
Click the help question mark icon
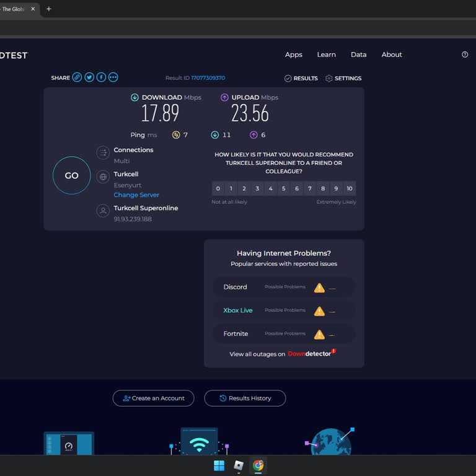click(465, 55)
